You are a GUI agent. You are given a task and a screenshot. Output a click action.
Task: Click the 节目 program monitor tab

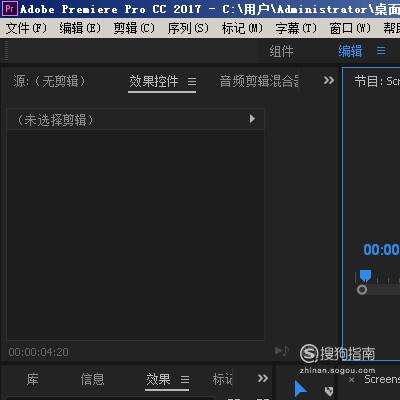click(x=377, y=81)
